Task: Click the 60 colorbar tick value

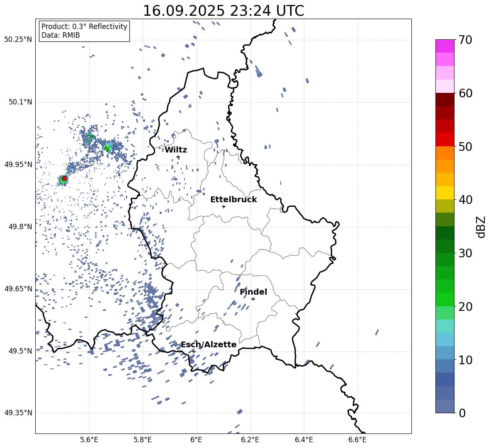Action: [x=465, y=93]
